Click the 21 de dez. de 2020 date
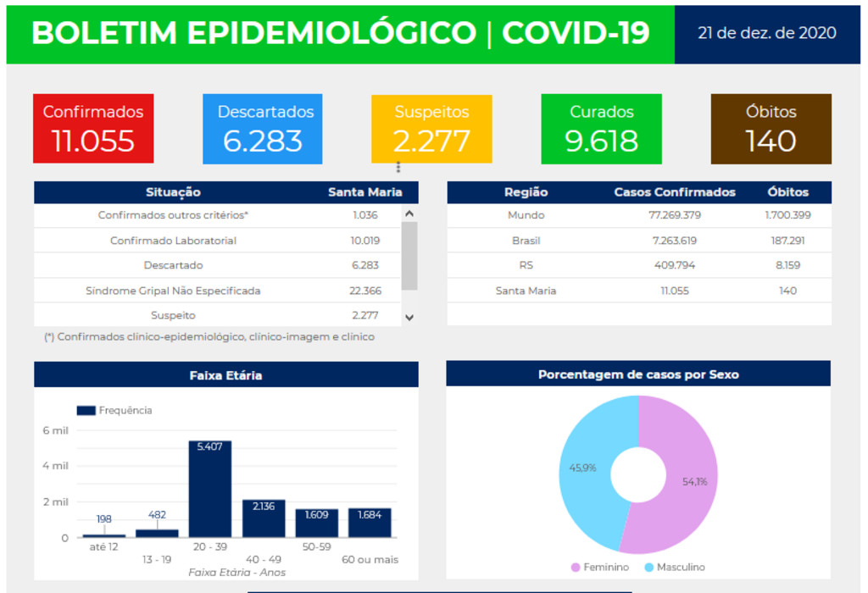The height and width of the screenshot is (593, 868). click(x=766, y=33)
